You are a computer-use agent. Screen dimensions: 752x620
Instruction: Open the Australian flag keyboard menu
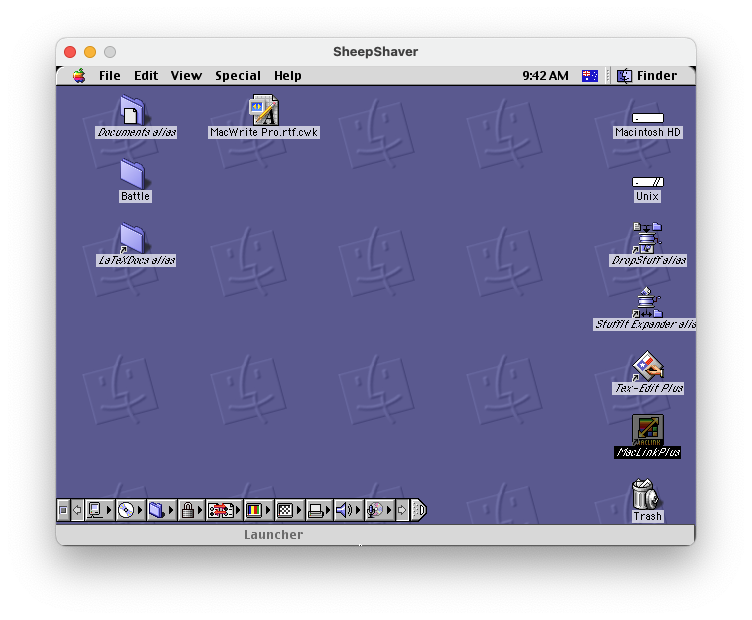pyautogui.click(x=589, y=76)
